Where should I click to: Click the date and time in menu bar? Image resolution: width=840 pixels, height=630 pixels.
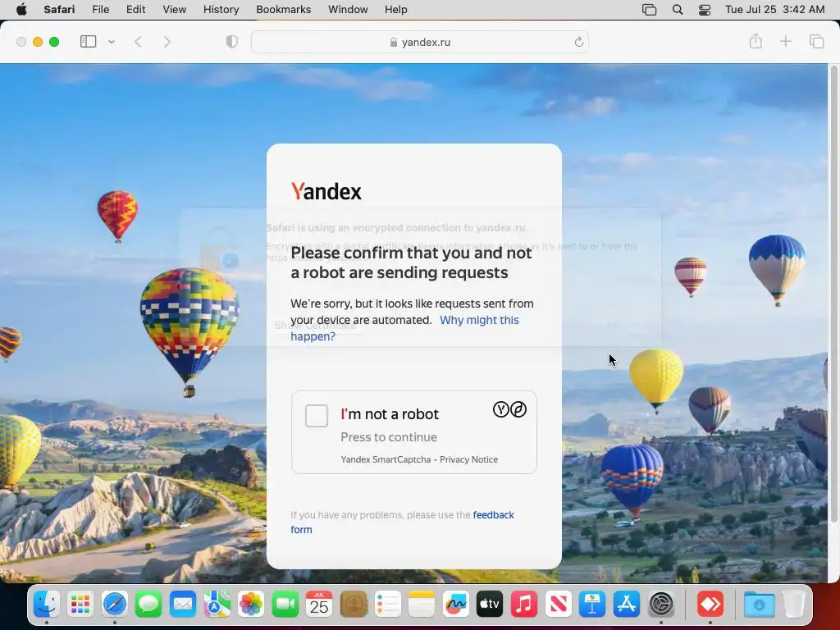click(x=774, y=10)
